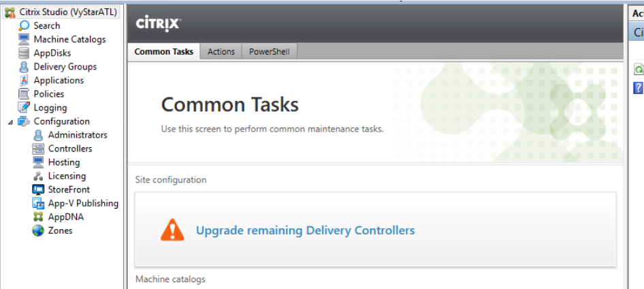Switch to the Actions tab
This screenshot has width=644, height=289.
point(221,52)
